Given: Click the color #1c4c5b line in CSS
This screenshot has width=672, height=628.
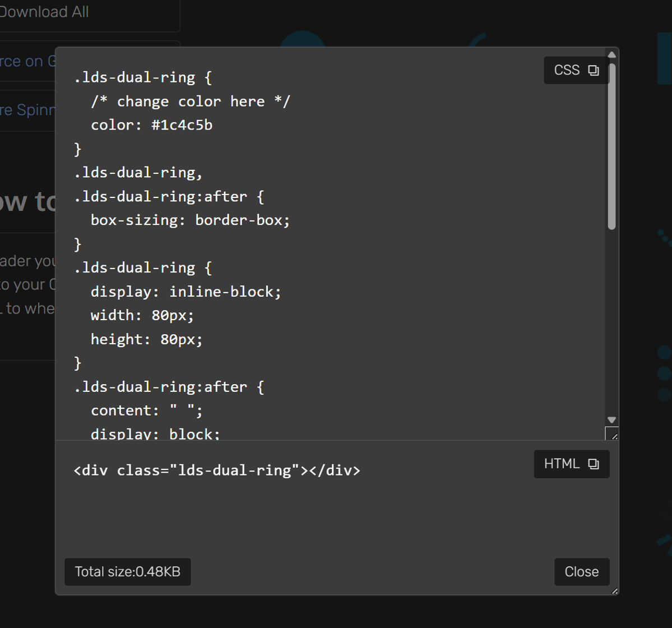Looking at the screenshot, I should [152, 125].
